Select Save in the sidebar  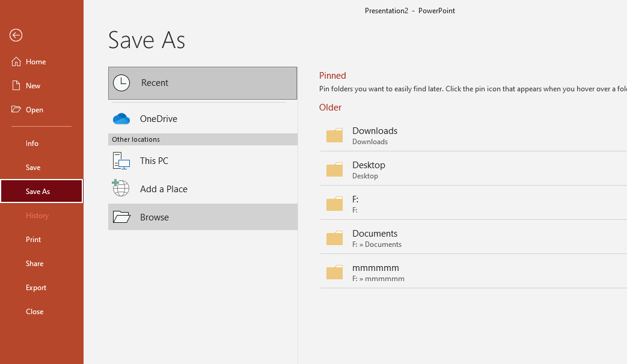[33, 168]
